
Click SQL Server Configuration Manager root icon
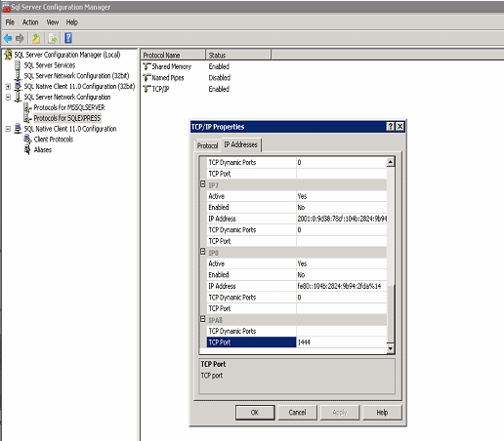coord(8,55)
